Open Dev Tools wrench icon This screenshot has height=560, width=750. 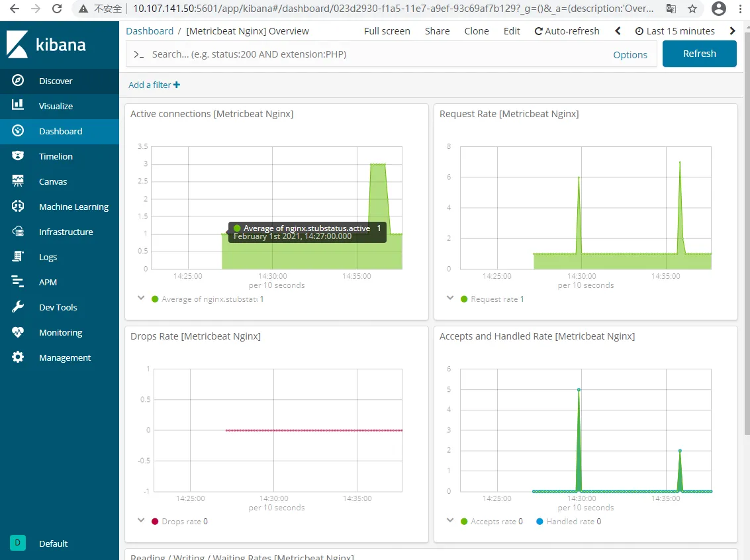click(x=18, y=307)
